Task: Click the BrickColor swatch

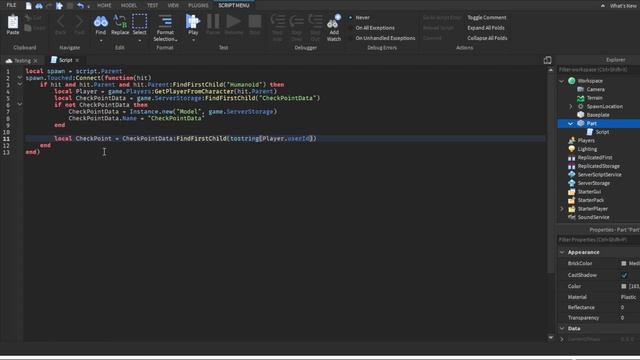Action: pyautogui.click(x=624, y=264)
